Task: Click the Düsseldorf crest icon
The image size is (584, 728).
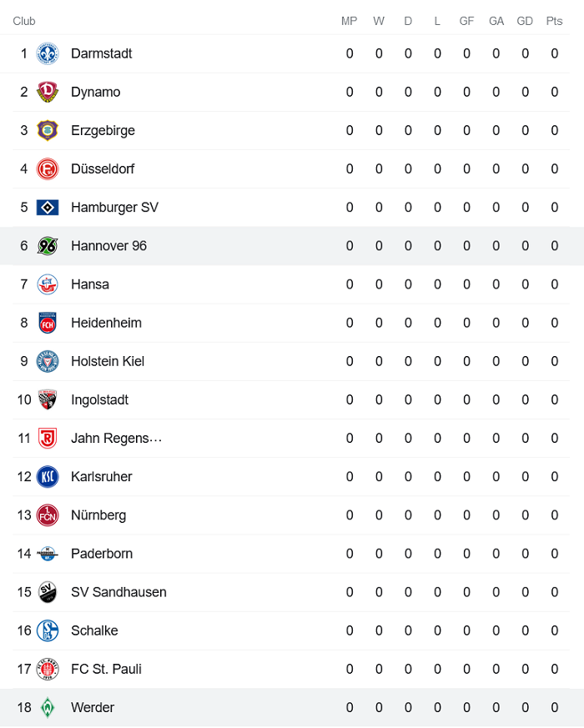Action: point(48,168)
